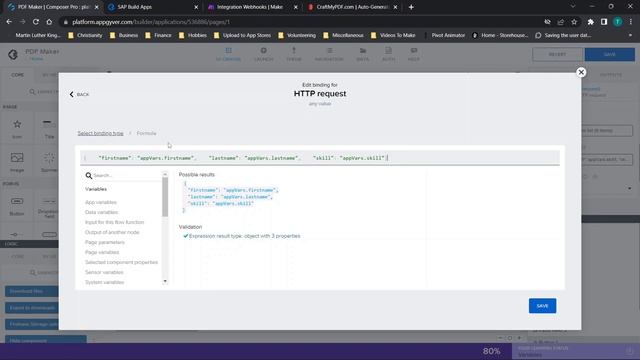Click into the formula editor field

point(320,158)
